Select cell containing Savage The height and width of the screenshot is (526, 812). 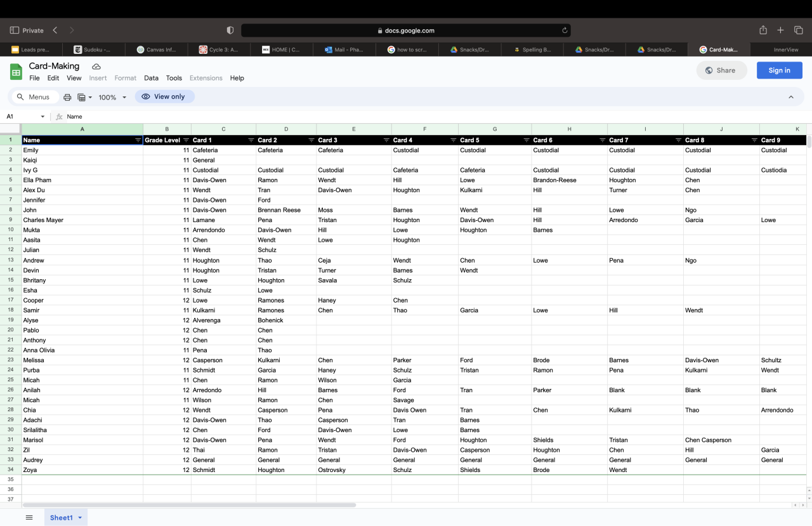click(x=425, y=400)
